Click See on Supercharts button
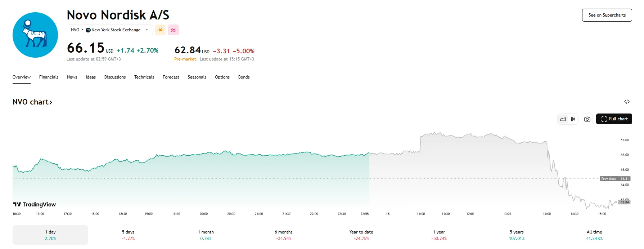The width and height of the screenshot is (644, 249). pos(607,15)
